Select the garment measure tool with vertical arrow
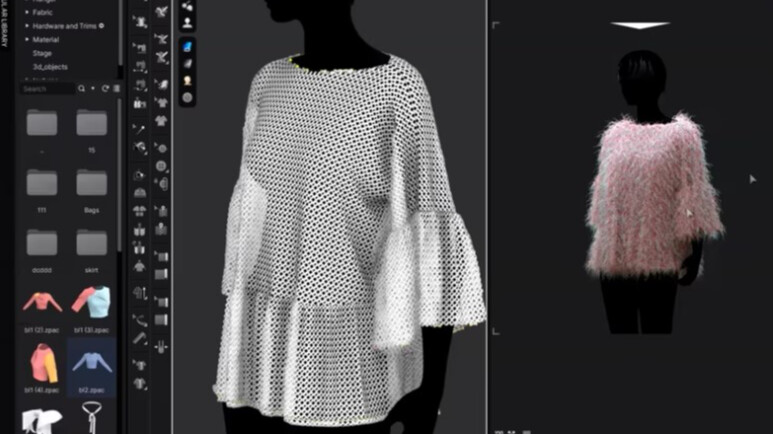 click(x=140, y=293)
